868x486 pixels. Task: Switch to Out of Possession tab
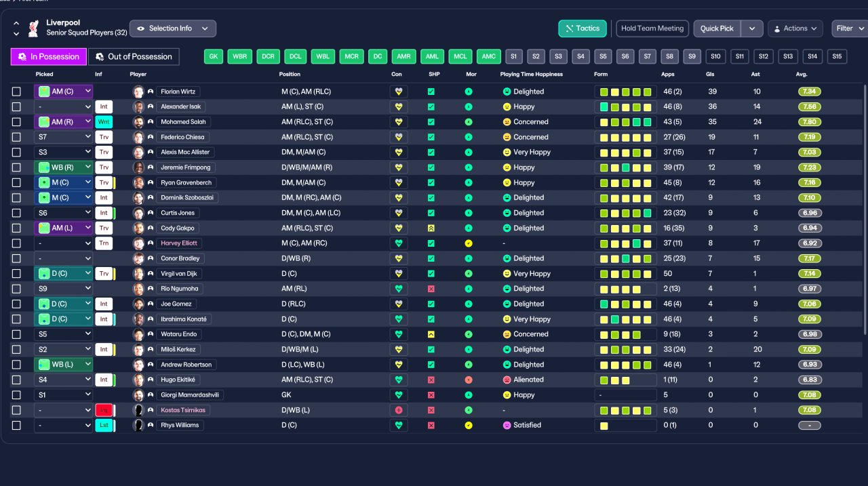(134, 56)
